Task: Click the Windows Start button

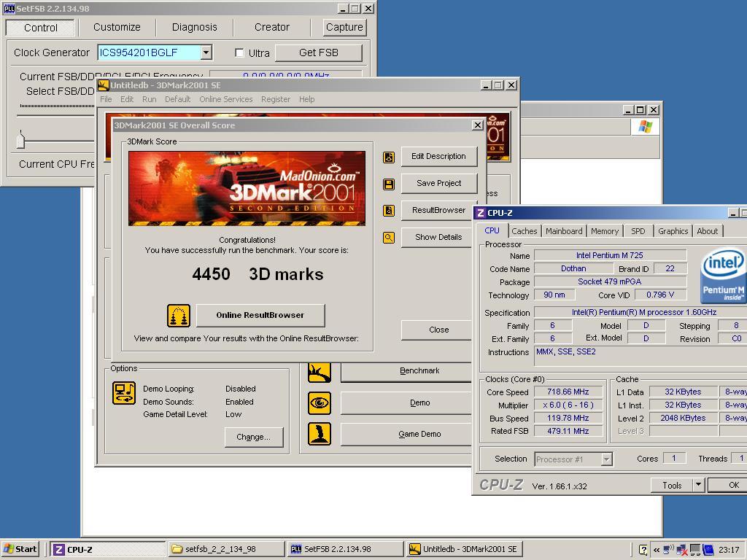Action: coord(20,549)
